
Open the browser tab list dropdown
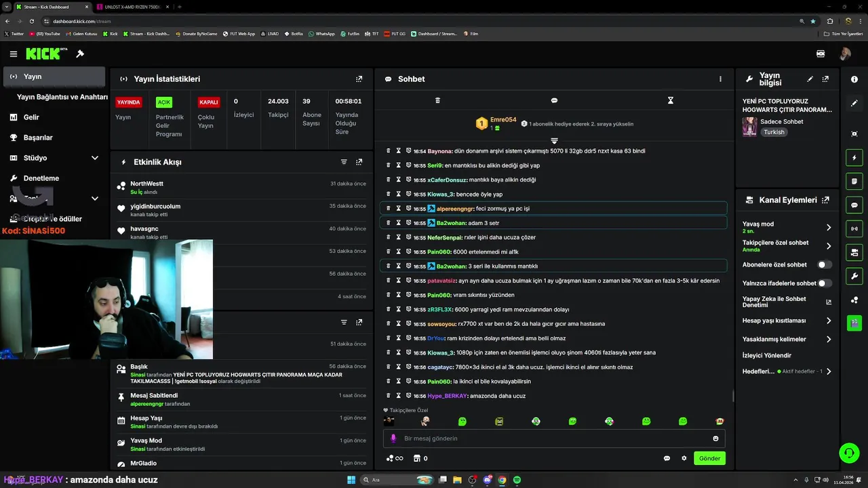pos(7,7)
